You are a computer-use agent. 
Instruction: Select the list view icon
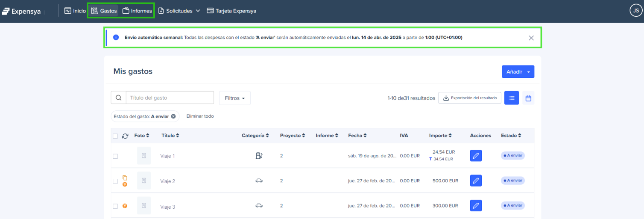point(512,98)
